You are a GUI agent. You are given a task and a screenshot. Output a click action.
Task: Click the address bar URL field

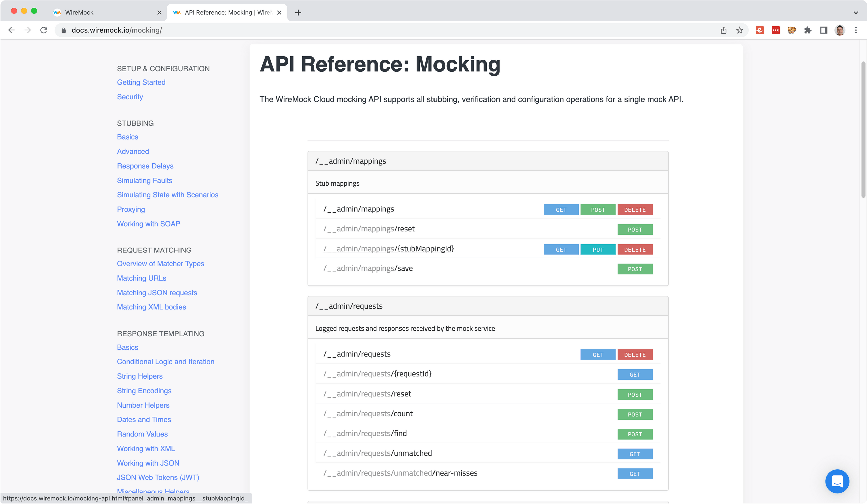(378, 30)
